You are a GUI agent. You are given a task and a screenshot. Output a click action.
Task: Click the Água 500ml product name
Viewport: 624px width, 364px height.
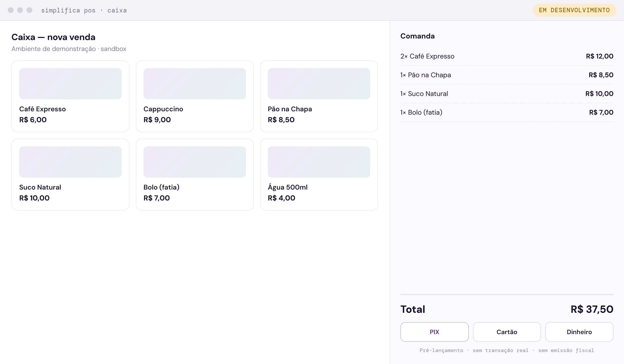pos(288,187)
